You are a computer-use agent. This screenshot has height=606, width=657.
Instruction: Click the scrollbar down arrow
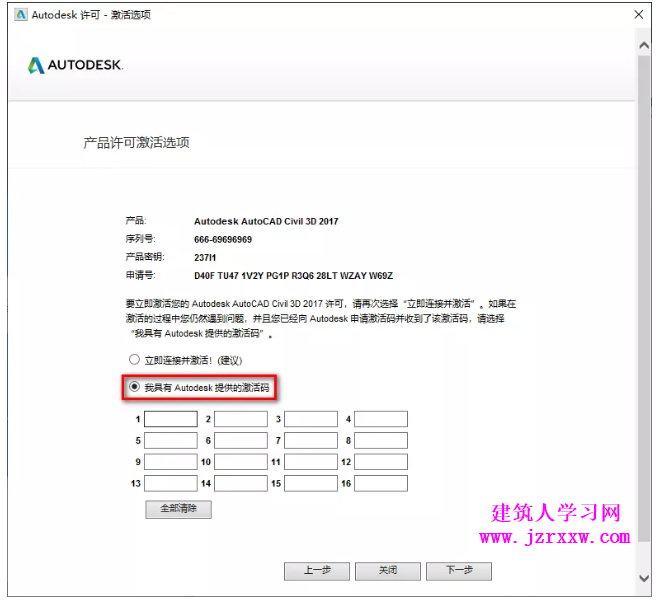click(644, 578)
